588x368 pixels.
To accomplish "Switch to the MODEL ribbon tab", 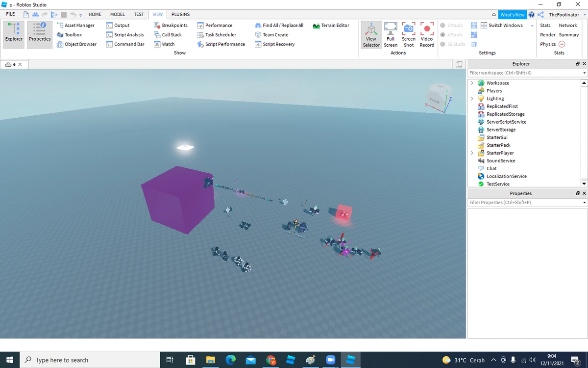I will point(117,14).
